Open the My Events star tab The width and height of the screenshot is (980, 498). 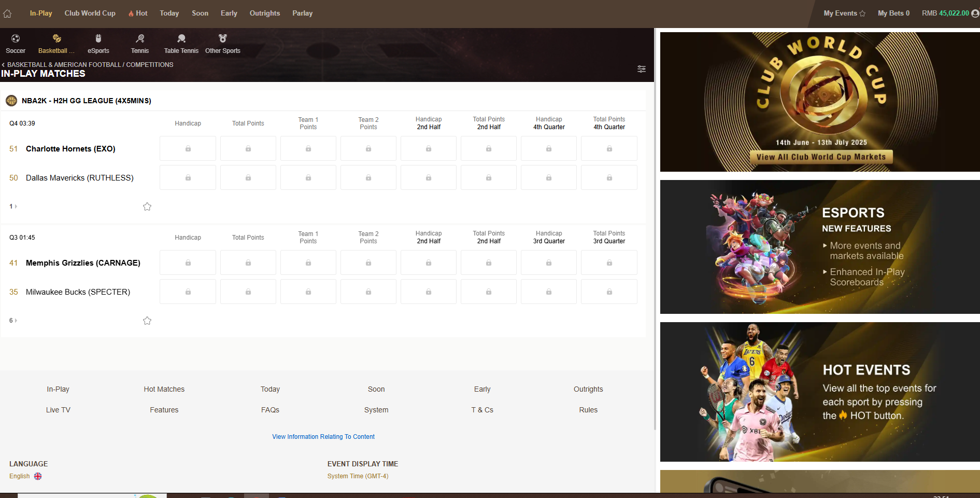[x=844, y=13]
